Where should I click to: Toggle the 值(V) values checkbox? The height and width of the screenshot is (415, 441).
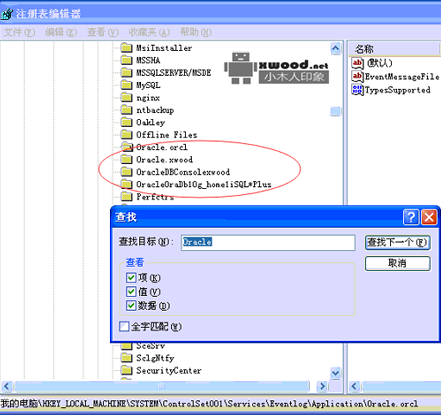coord(131,292)
